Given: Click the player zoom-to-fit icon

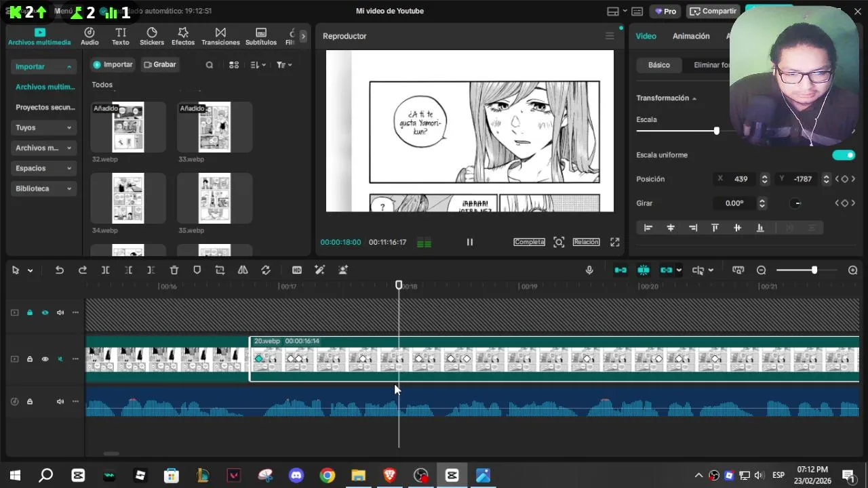Looking at the screenshot, I should pyautogui.click(x=559, y=242).
